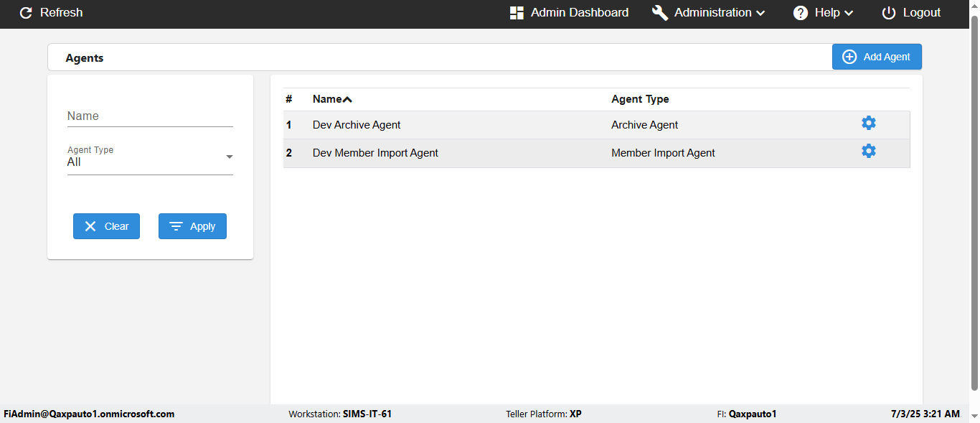The width and height of the screenshot is (980, 423).
Task: Click the Help question mark icon
Action: pyautogui.click(x=801, y=13)
